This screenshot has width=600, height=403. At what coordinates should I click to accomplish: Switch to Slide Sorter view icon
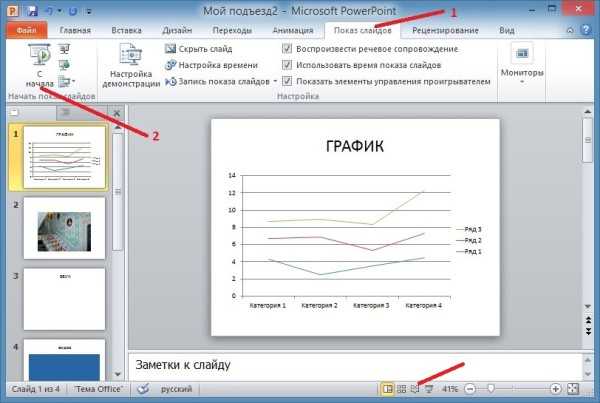coord(401,389)
